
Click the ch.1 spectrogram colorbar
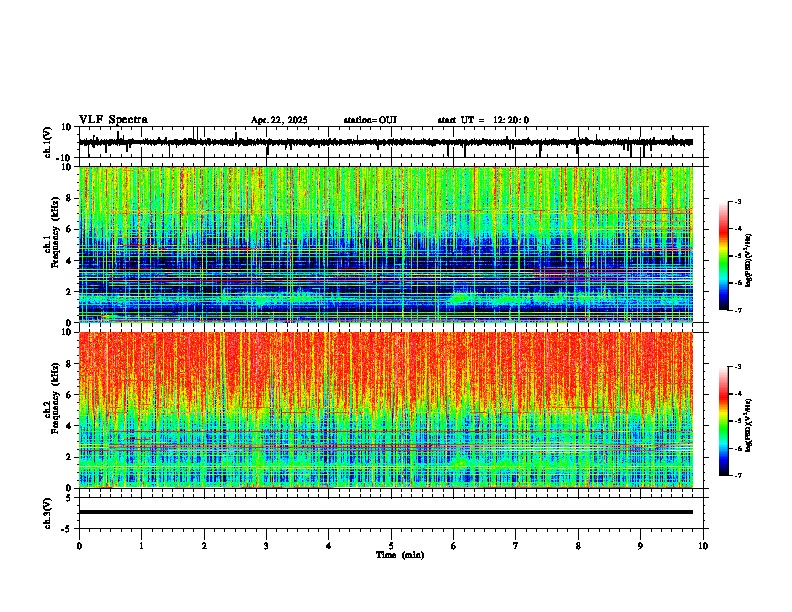723,256
